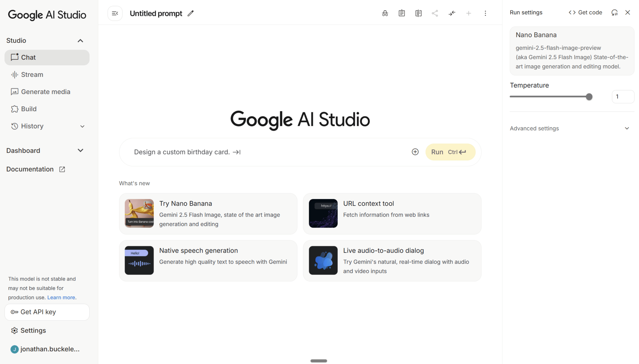Click the What's new label
639x364 pixels.
pos(134,184)
